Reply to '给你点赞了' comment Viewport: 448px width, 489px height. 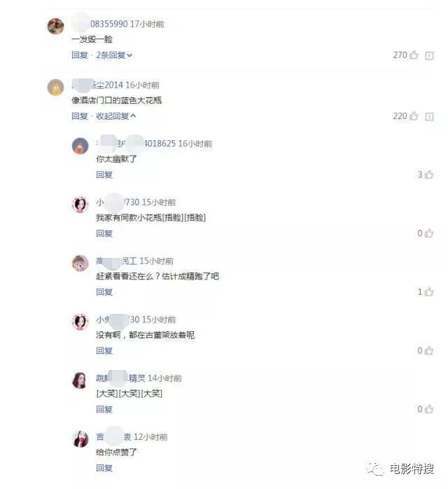(x=104, y=468)
